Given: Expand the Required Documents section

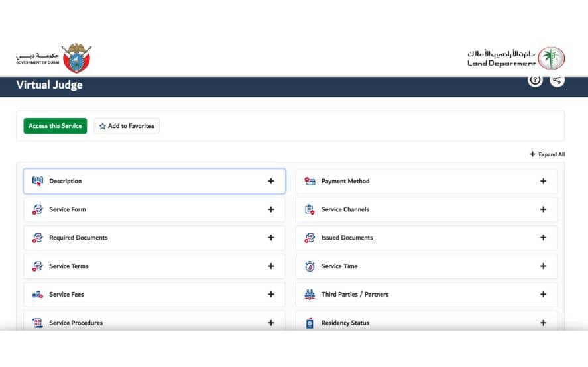Looking at the screenshot, I should (x=270, y=238).
